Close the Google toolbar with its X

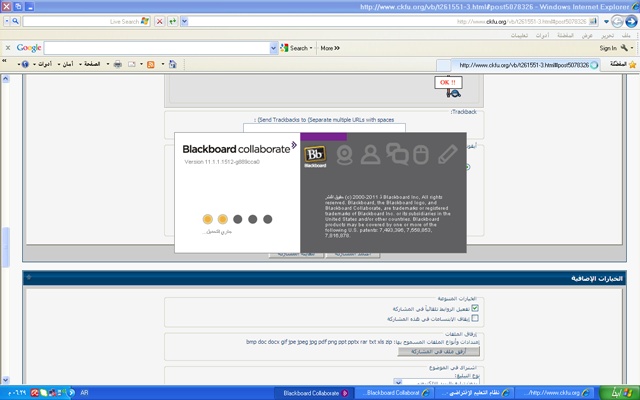coord(7,48)
